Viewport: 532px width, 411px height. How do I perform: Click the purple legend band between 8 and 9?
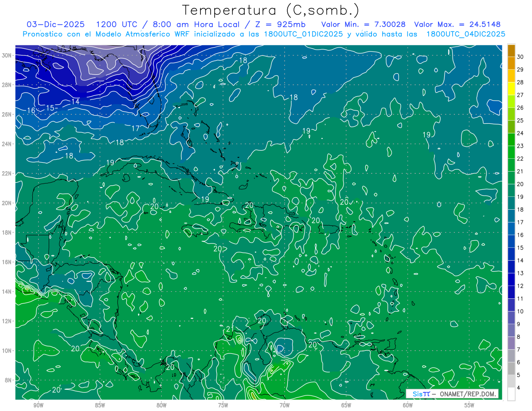click(511, 330)
